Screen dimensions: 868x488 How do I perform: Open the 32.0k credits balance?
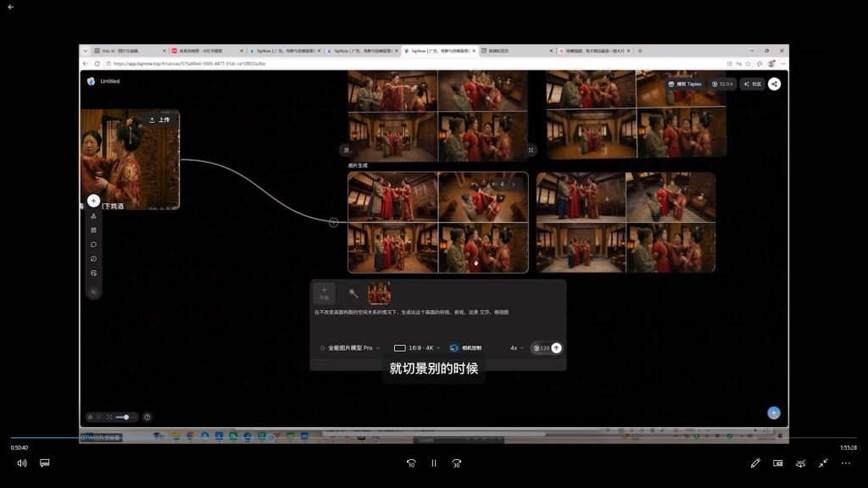[x=722, y=84]
